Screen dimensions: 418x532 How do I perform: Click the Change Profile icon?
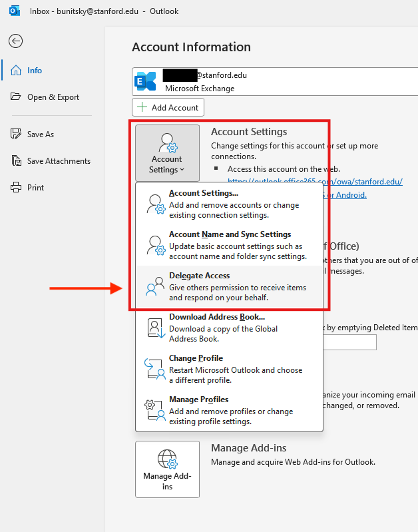(x=155, y=369)
